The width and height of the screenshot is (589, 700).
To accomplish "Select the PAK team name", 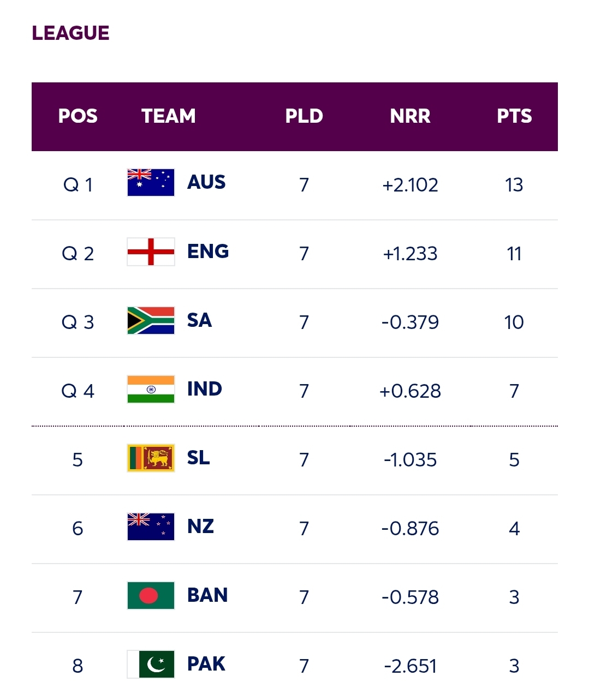I will click(x=206, y=664).
